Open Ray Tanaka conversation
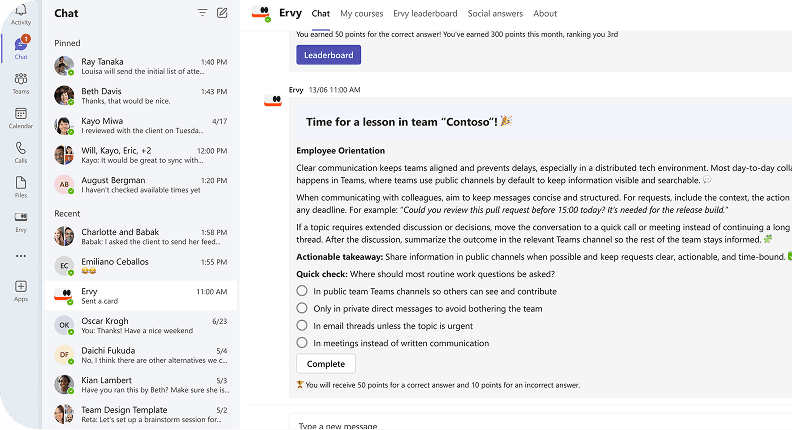 point(140,66)
